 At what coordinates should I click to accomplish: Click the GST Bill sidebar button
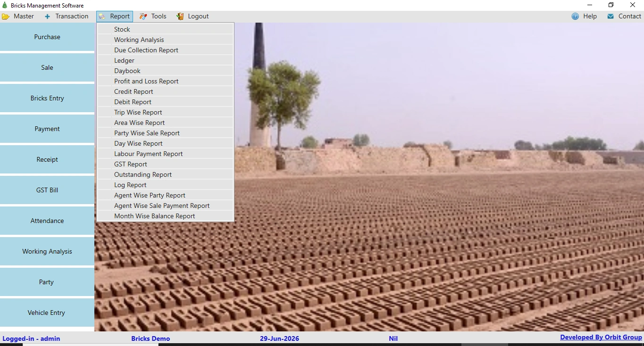coord(47,190)
